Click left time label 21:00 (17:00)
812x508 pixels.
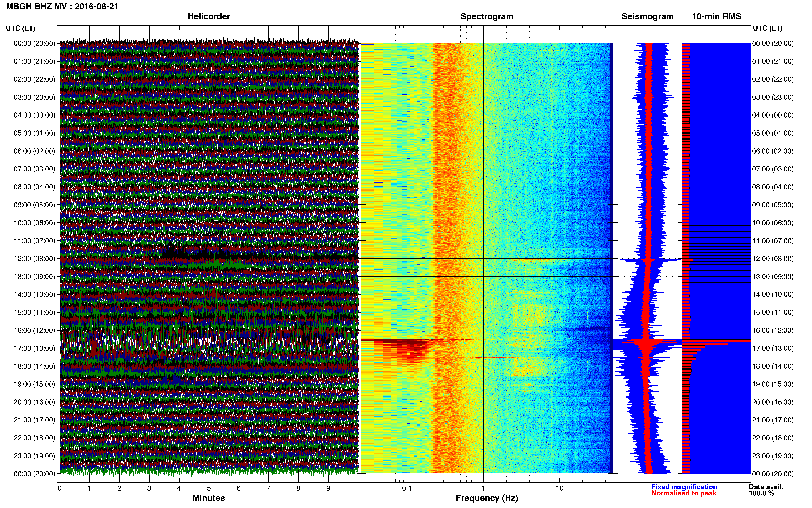coord(34,420)
